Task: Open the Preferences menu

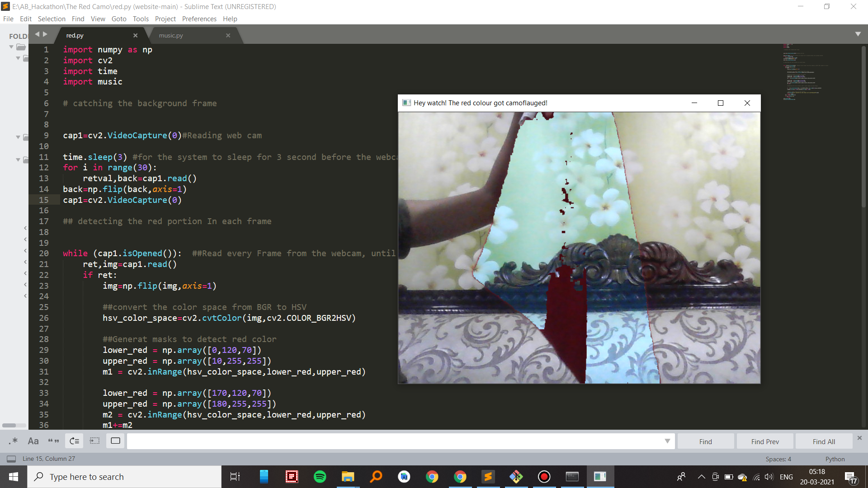Action: point(199,19)
